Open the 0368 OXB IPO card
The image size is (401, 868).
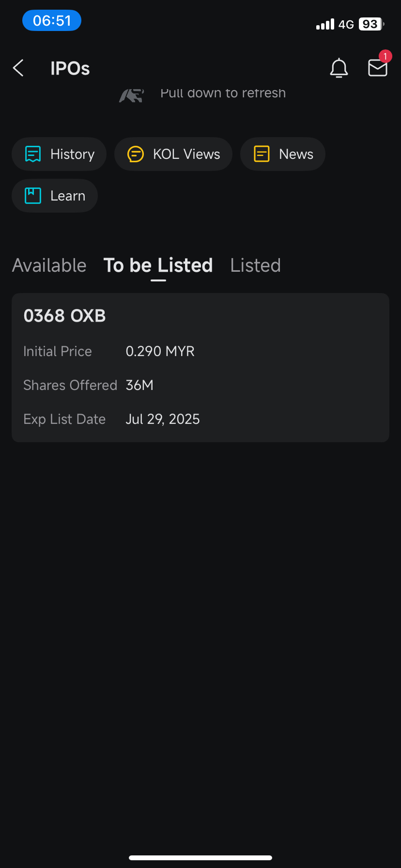pyautogui.click(x=200, y=368)
